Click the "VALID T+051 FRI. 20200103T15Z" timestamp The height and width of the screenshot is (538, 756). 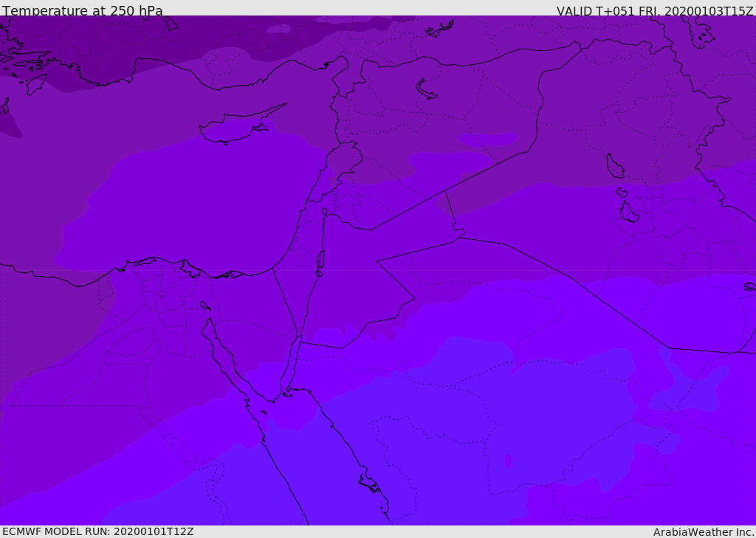pyautogui.click(x=655, y=11)
